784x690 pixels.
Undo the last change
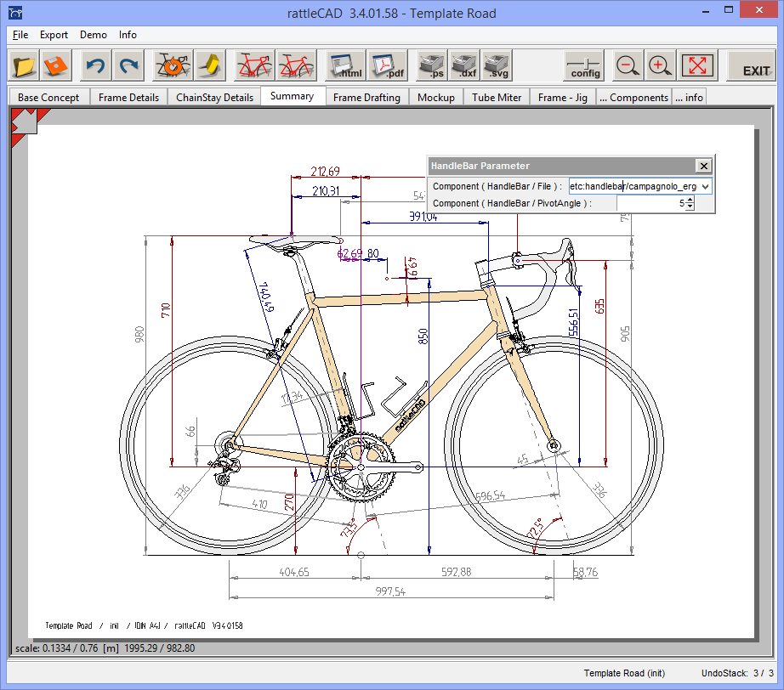pyautogui.click(x=96, y=65)
